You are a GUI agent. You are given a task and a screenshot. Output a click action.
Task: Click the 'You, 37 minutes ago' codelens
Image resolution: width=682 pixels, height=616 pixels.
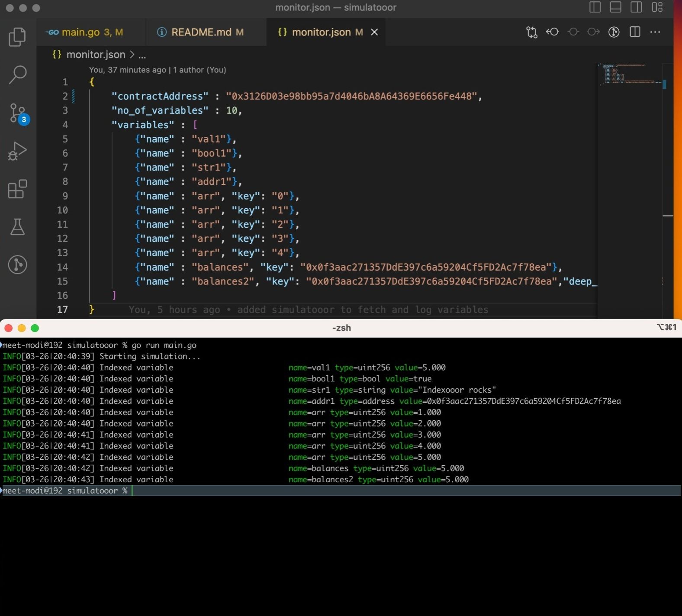point(128,70)
